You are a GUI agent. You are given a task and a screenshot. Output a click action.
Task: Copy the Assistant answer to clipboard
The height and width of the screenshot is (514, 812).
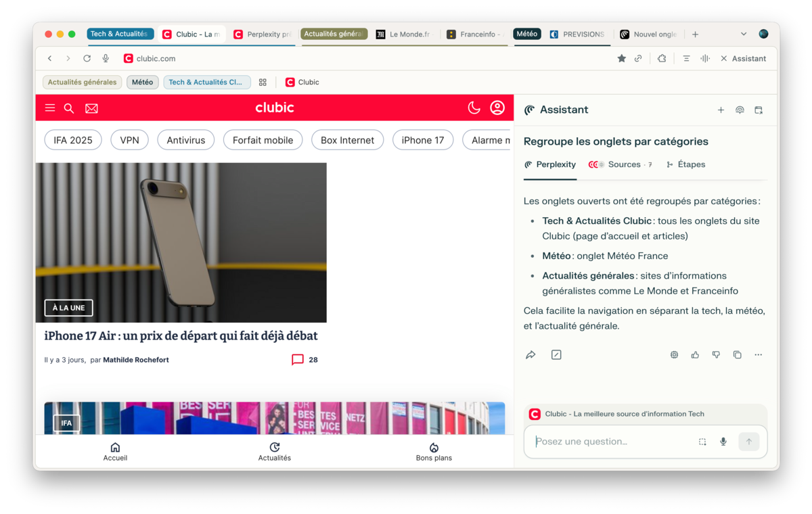[x=737, y=355]
